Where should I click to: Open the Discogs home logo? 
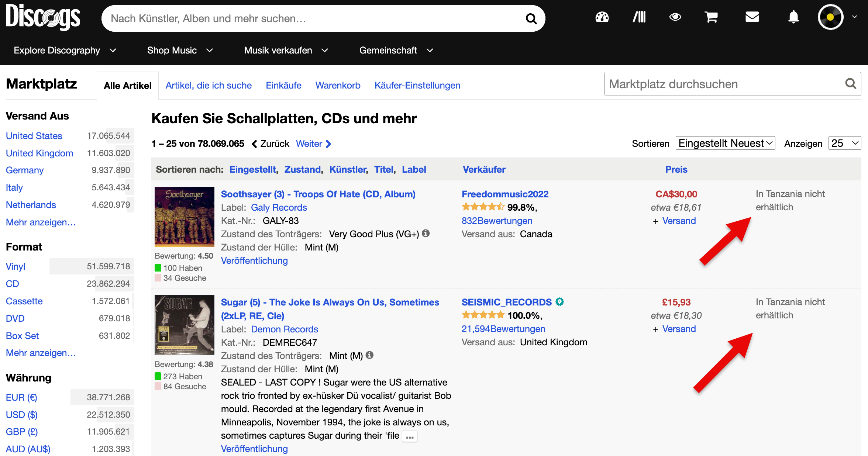click(x=43, y=17)
